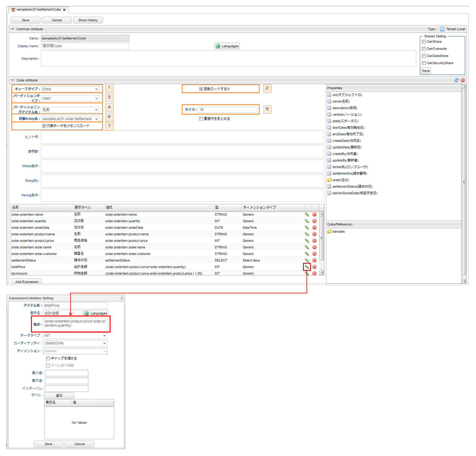
Task: Open the データタイプ INT dropdown
Action: click(x=75, y=335)
